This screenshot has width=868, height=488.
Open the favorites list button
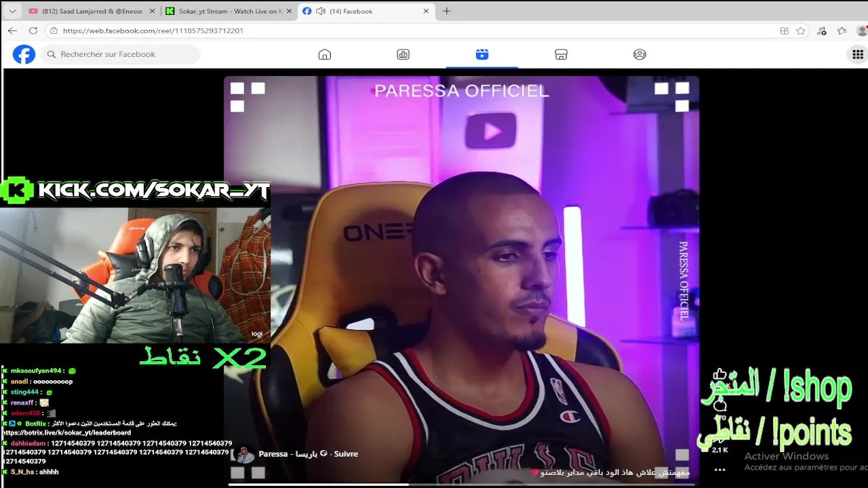(x=842, y=30)
